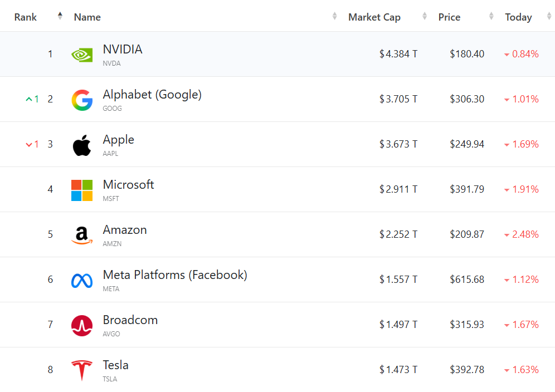This screenshot has width=555, height=392.
Task: Click the Meta Platforms logo
Action: (82, 280)
